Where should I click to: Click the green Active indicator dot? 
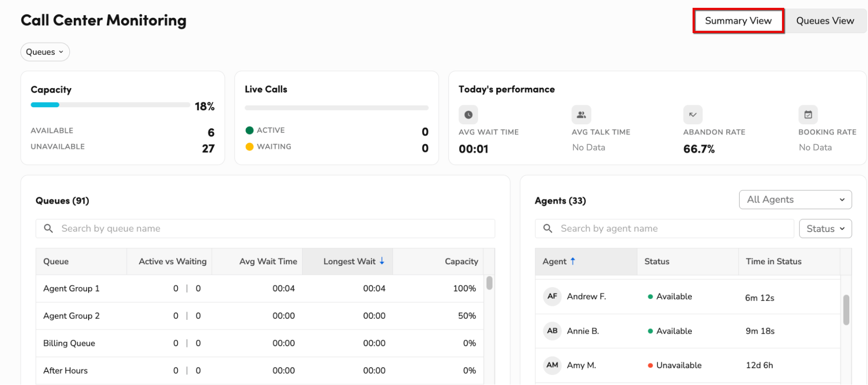(x=249, y=130)
